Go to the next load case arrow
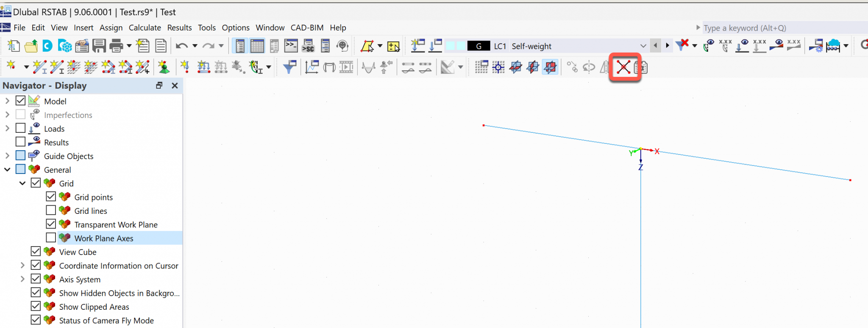This screenshot has width=868, height=328. (x=668, y=45)
